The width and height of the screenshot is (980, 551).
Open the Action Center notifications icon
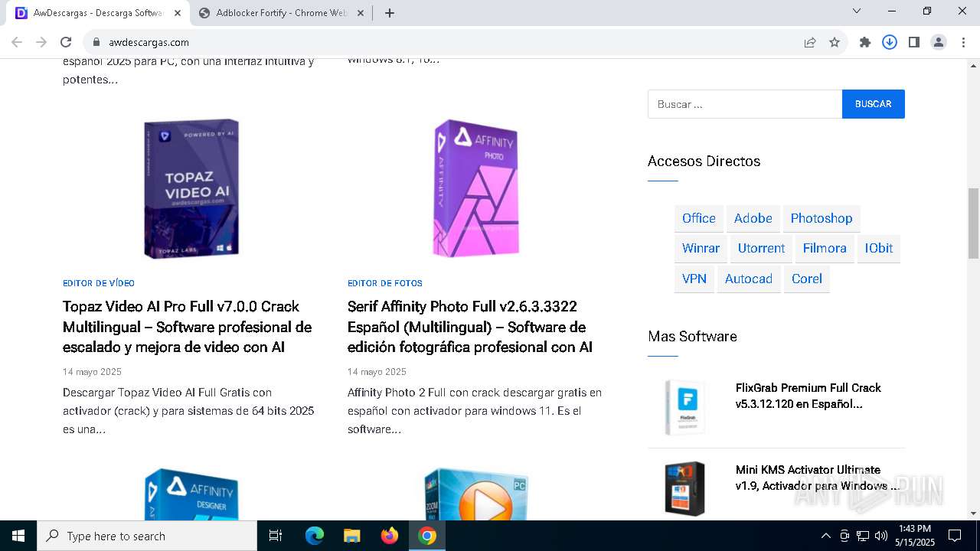click(955, 536)
